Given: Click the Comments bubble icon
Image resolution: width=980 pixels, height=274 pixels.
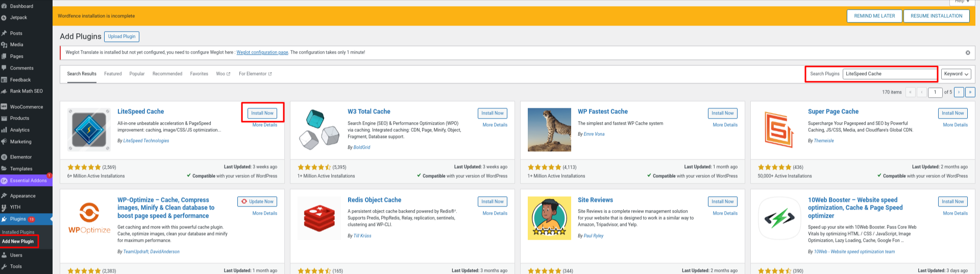Looking at the screenshot, I should click(4, 68).
